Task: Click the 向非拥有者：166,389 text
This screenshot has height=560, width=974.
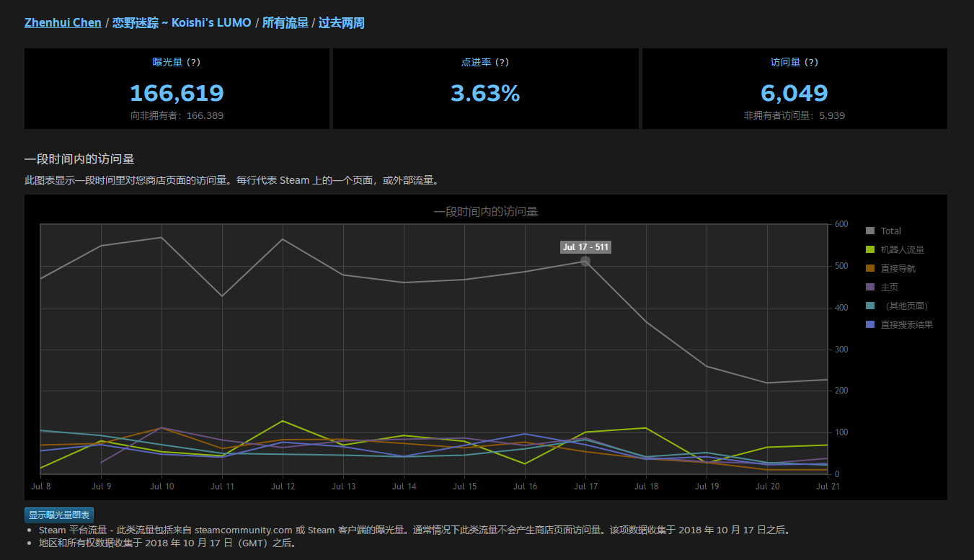Action: (177, 115)
